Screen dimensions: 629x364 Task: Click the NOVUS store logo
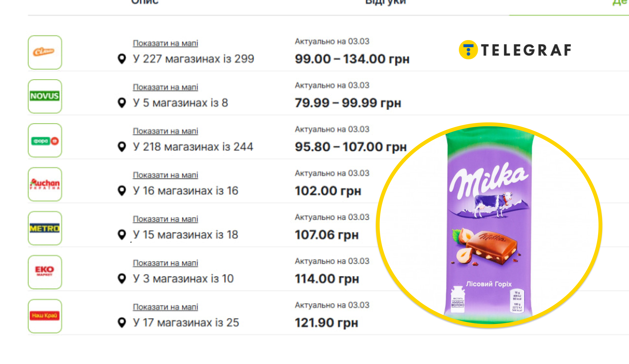pyautogui.click(x=45, y=96)
